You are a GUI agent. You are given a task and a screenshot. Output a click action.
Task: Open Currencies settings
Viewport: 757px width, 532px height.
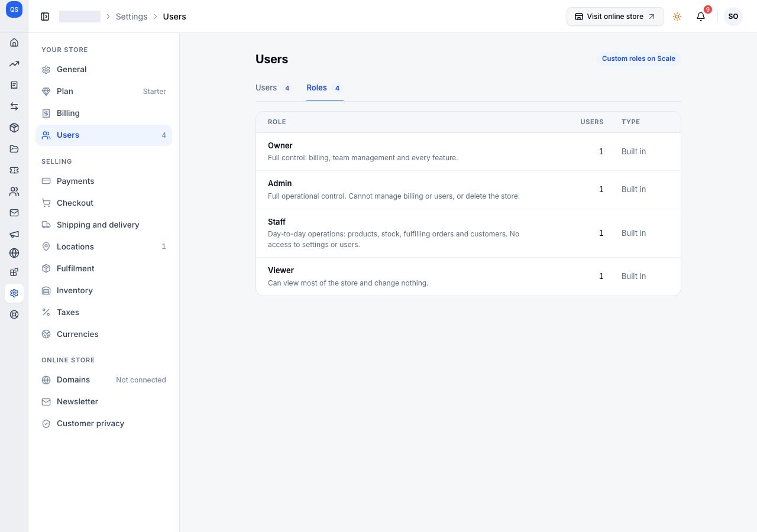104,335
